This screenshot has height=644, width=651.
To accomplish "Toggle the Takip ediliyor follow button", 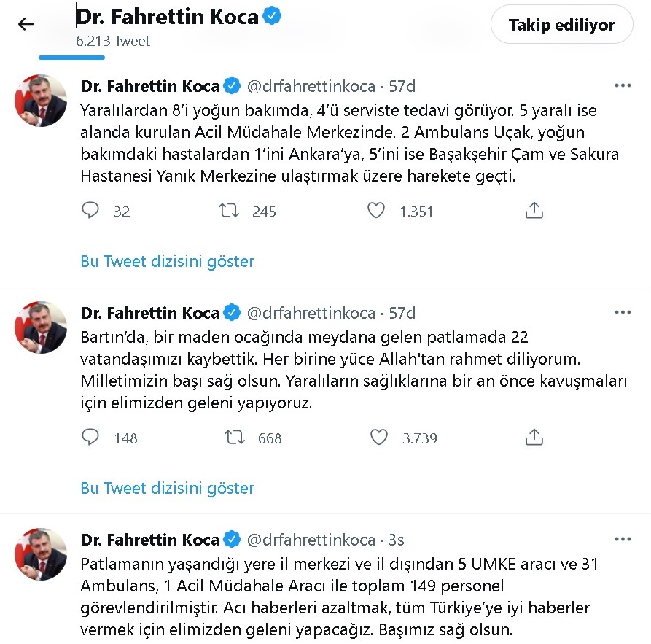I will [x=561, y=26].
